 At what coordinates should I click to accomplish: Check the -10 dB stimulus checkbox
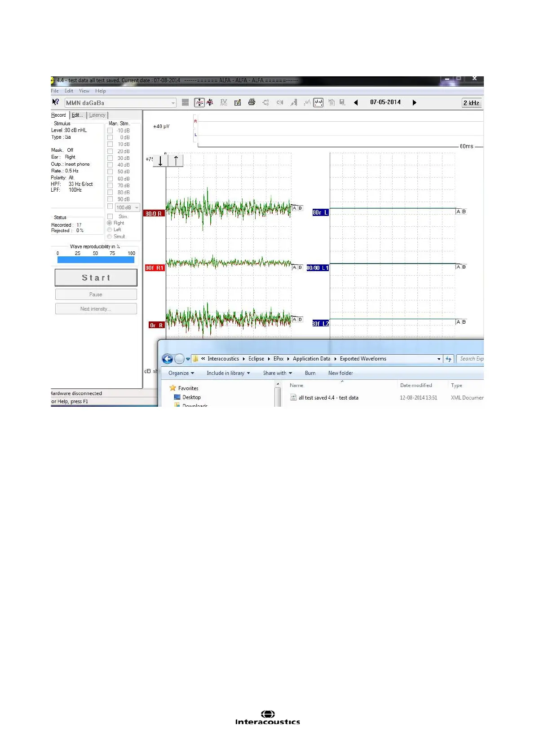pyautogui.click(x=110, y=131)
